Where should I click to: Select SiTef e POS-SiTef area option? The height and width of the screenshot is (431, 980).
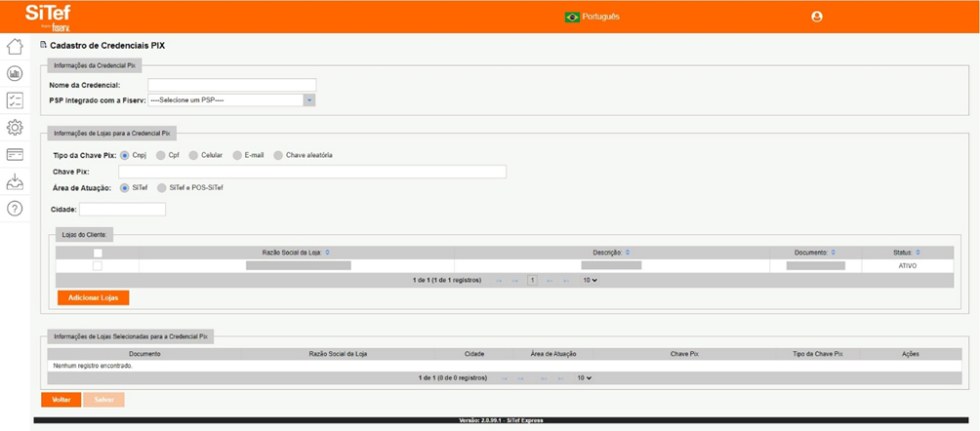(x=162, y=187)
